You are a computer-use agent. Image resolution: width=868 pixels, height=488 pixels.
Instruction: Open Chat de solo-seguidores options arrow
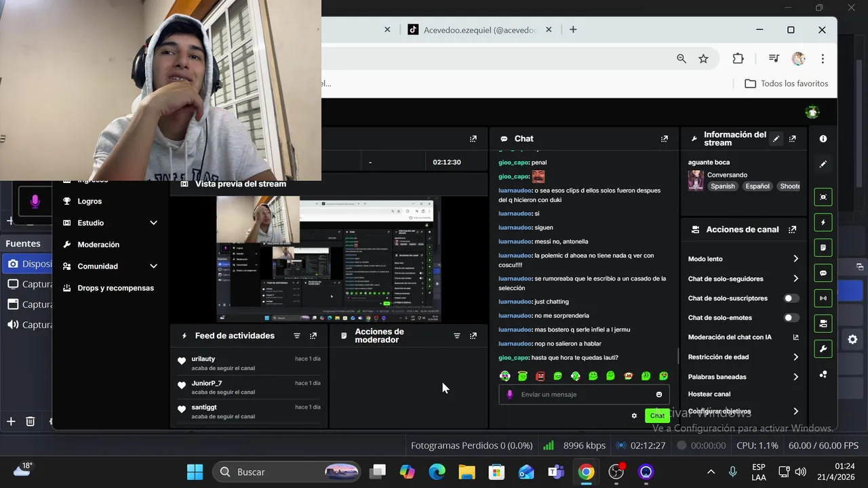pyautogui.click(x=795, y=279)
